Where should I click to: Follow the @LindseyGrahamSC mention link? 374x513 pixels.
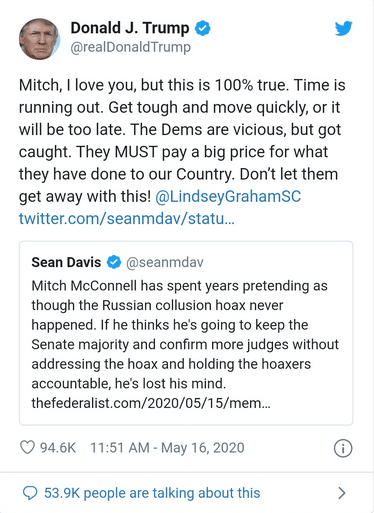coord(228,196)
